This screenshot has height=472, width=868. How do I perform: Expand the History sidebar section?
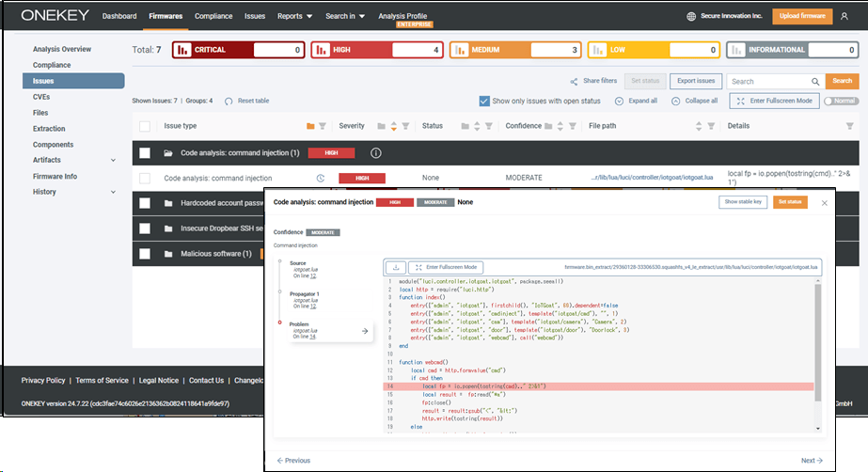pyautogui.click(x=113, y=192)
